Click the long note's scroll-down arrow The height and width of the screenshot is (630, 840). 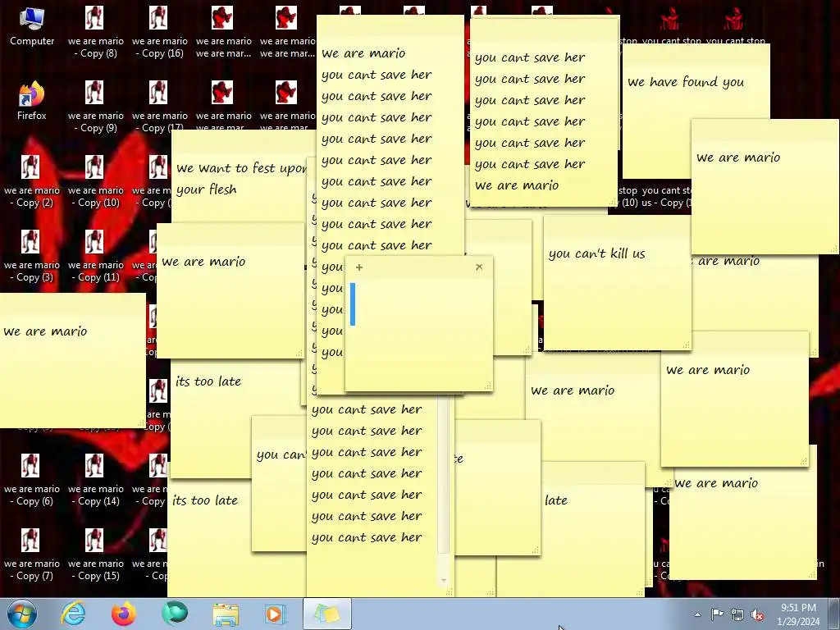[444, 580]
